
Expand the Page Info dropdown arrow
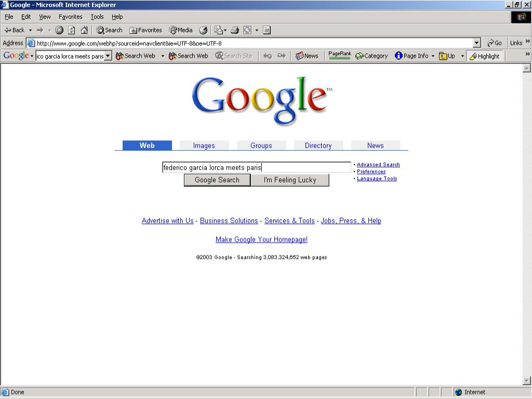(x=433, y=56)
